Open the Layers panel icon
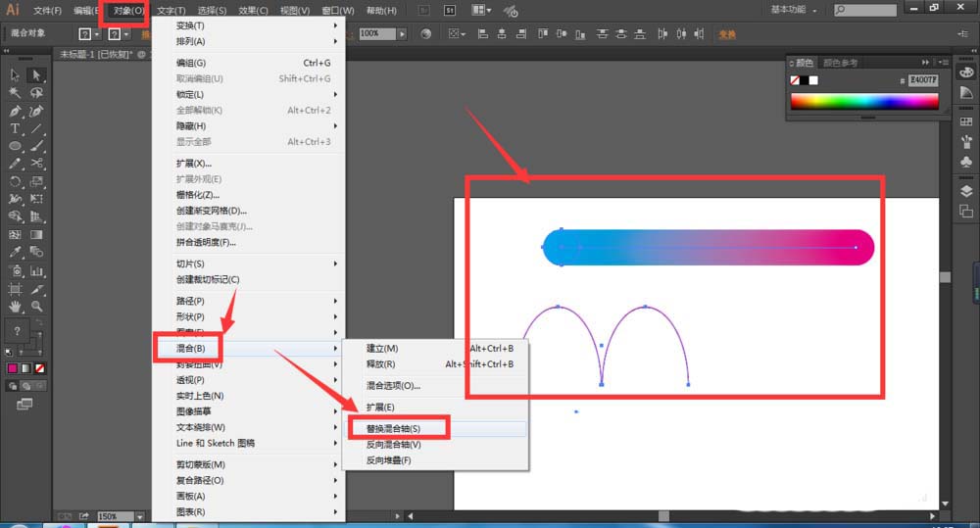980x528 pixels. (x=966, y=191)
